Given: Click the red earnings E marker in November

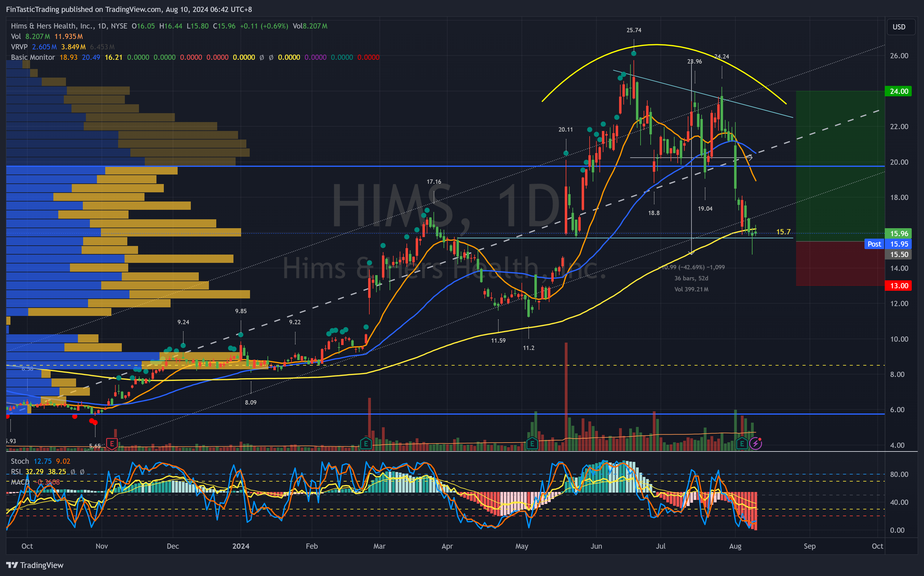Looking at the screenshot, I should pos(112,444).
